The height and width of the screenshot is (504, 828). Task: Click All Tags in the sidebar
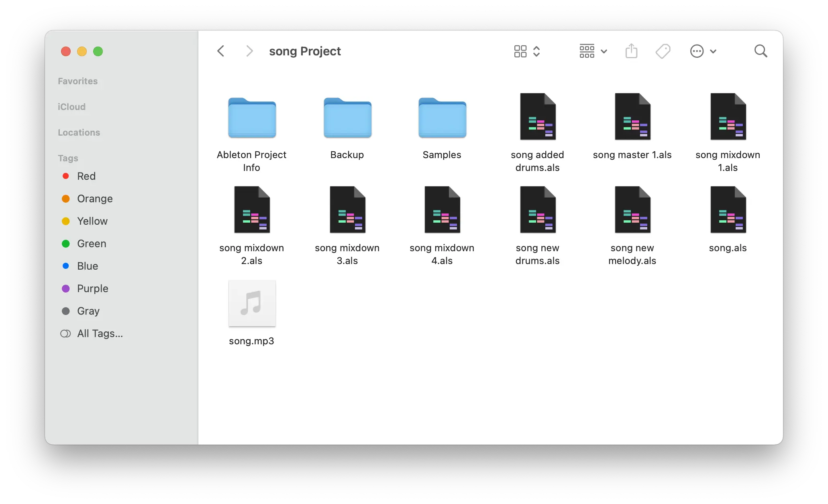(x=100, y=333)
